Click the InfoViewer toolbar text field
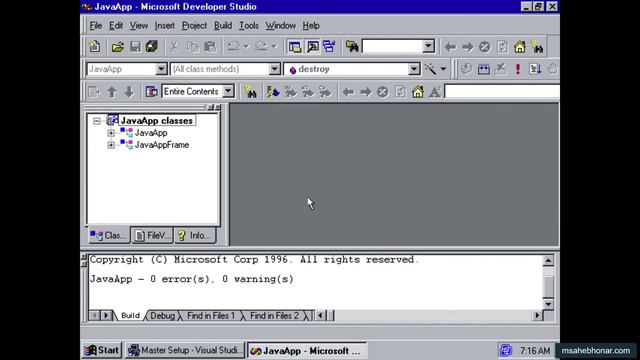640x360 pixels. pos(502,91)
